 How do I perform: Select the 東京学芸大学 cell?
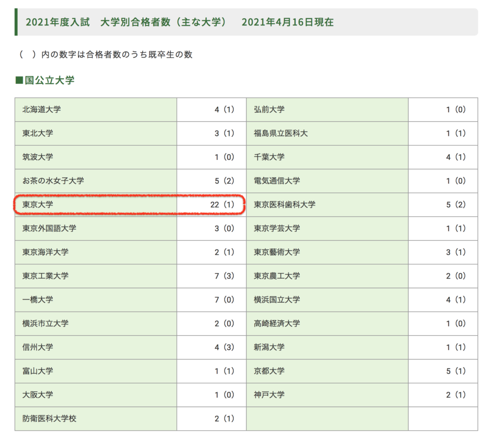327,228
